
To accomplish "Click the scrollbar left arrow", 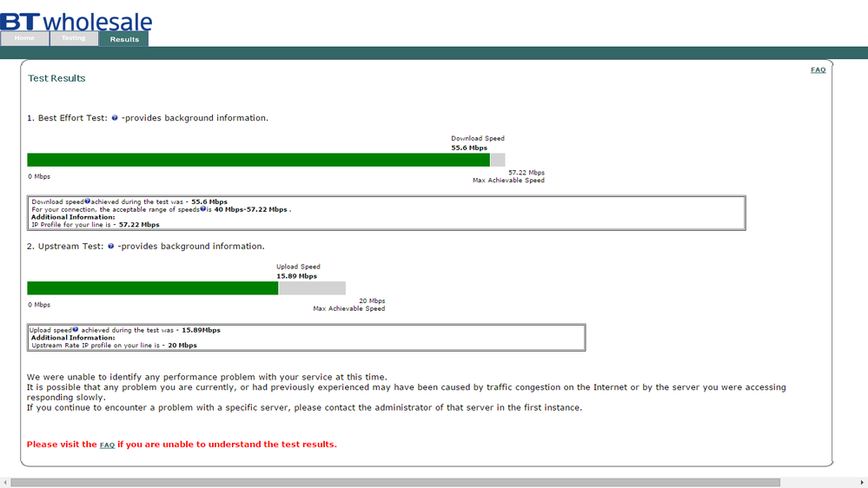I will tap(5, 483).
